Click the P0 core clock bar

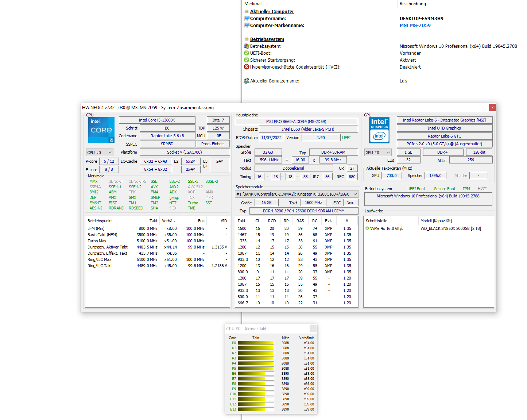click(256, 343)
